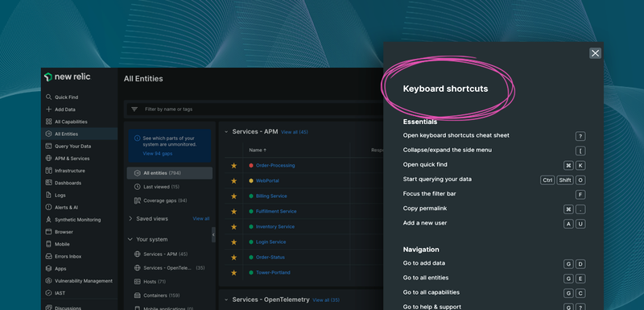644x310 pixels.
Task: Collapse the Services - APM group
Action: tap(226, 132)
